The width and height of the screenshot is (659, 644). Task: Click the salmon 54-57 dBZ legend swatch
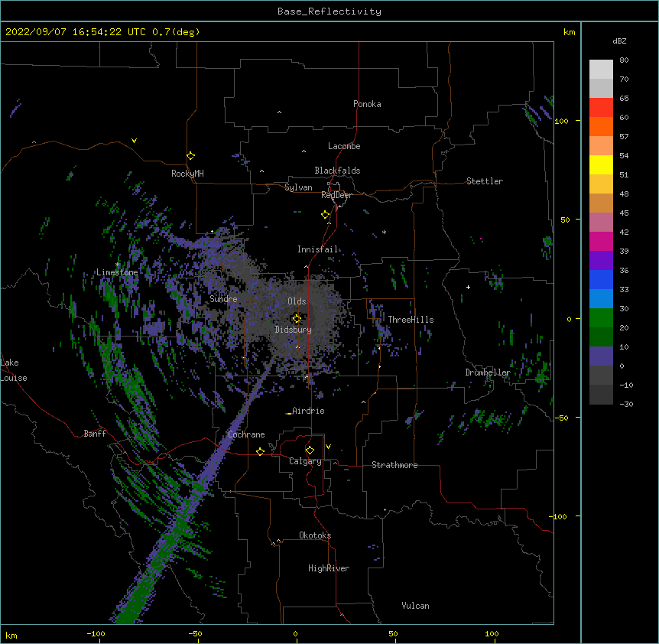(x=601, y=146)
